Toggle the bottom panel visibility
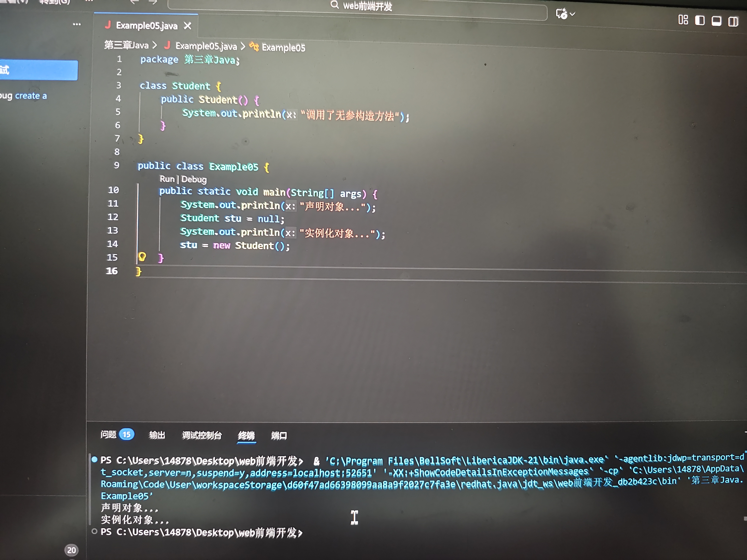The image size is (747, 560). pyautogui.click(x=716, y=21)
